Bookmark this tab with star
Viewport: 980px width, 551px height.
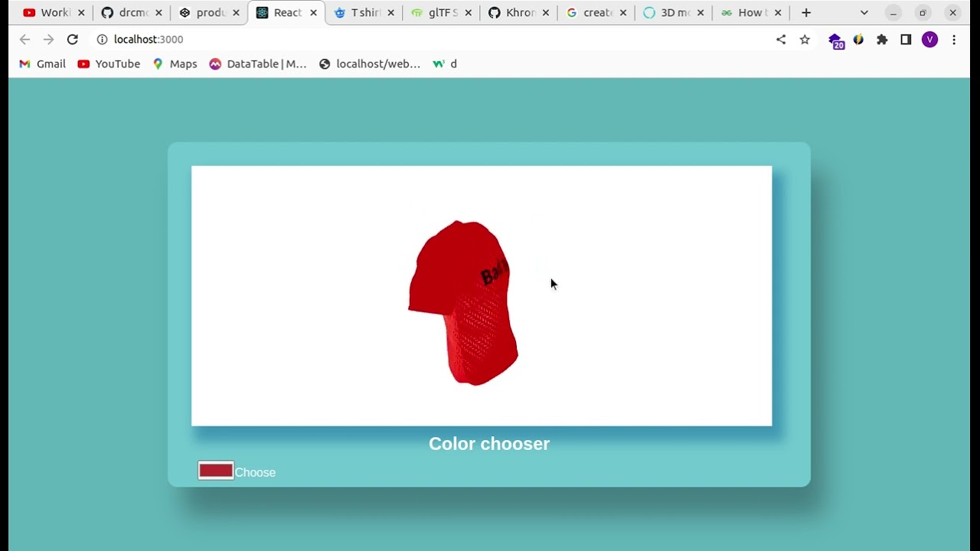[805, 40]
